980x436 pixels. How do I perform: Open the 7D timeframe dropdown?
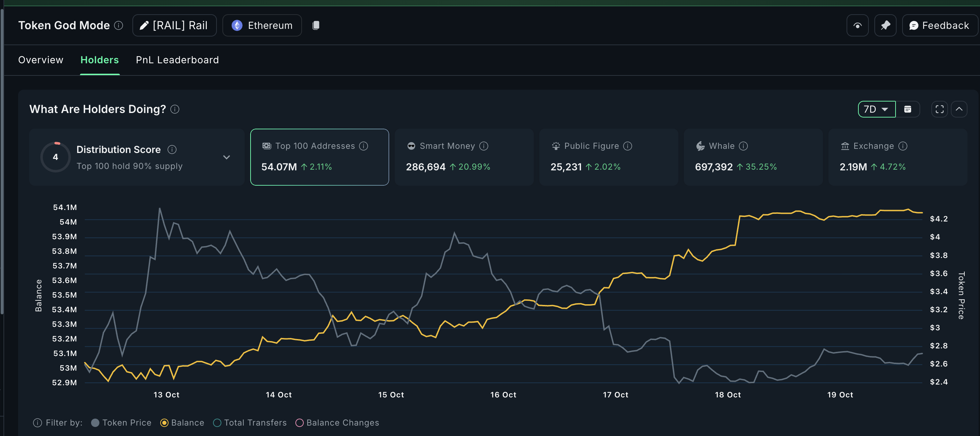coord(876,109)
